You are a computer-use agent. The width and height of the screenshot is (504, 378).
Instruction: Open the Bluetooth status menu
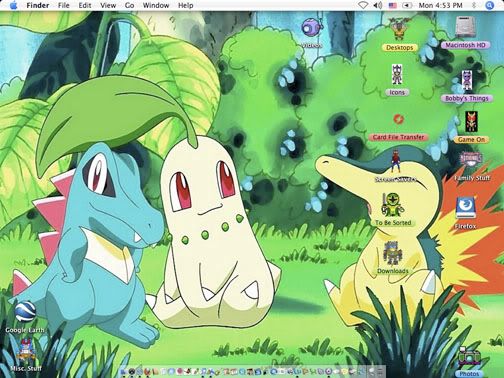pos(475,5)
